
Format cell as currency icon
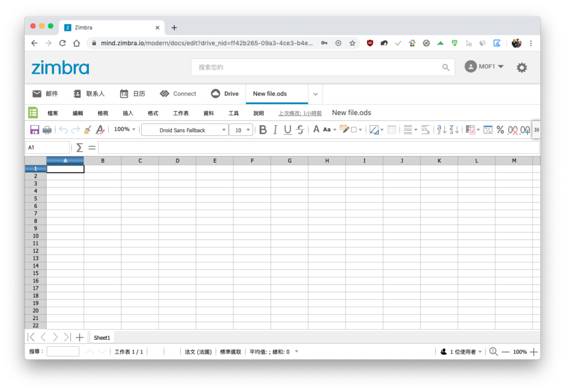click(x=488, y=130)
